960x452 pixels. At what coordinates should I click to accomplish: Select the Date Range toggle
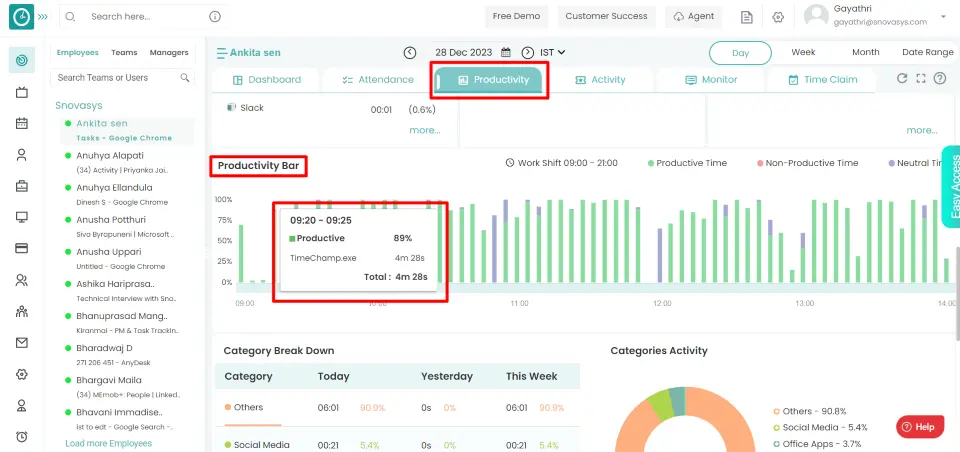pos(928,53)
